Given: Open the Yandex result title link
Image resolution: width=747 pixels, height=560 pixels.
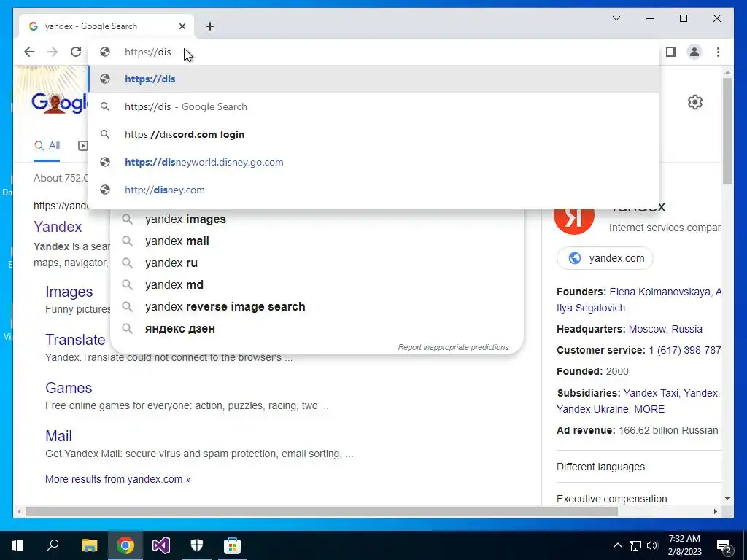Looking at the screenshot, I should (x=58, y=227).
